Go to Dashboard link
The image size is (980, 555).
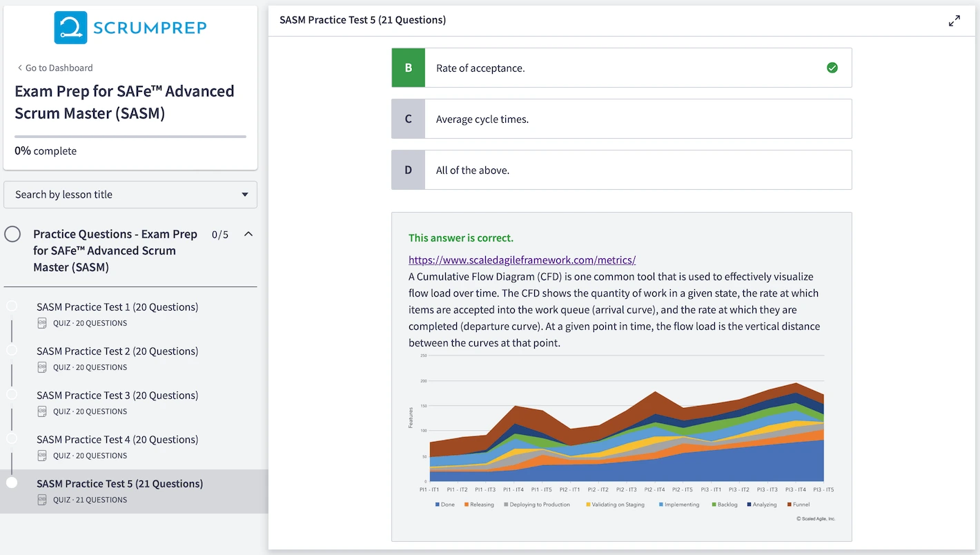click(59, 68)
